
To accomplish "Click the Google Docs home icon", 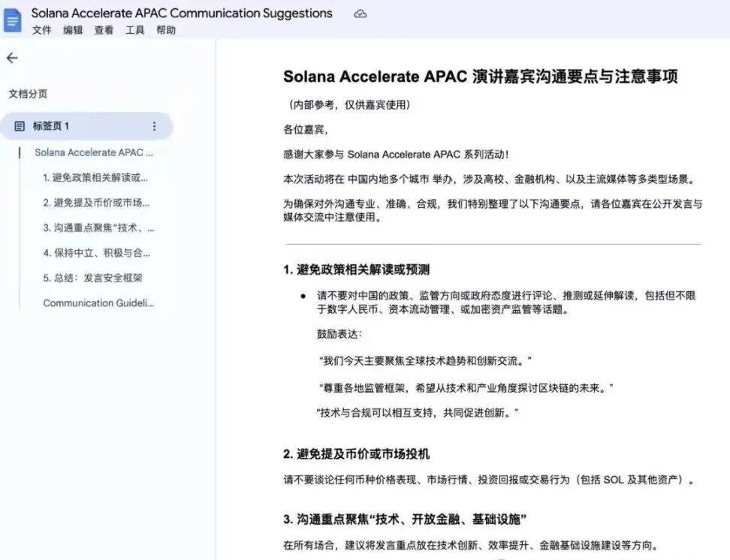I will pyautogui.click(x=13, y=20).
